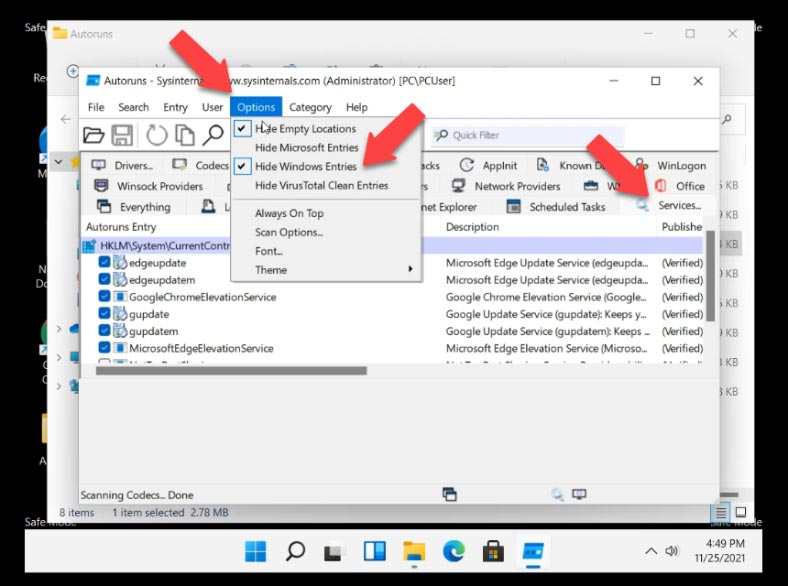Open Scan Options dialog
788x586 pixels.
[288, 232]
